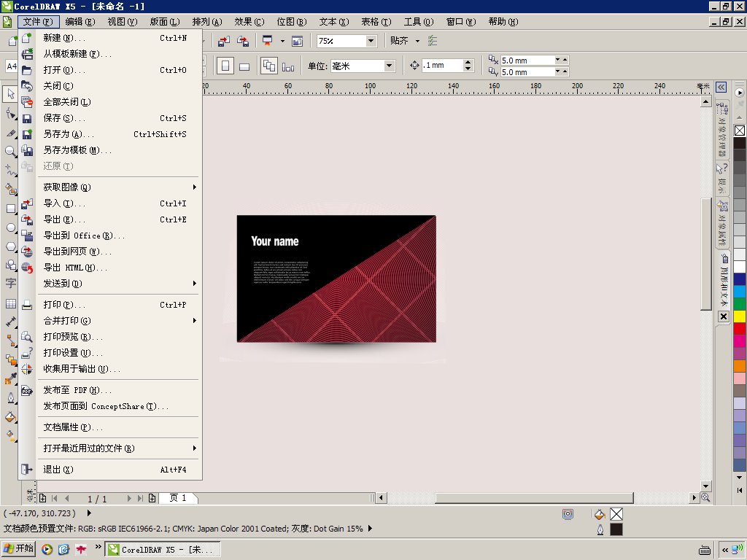747x560 pixels.
Task: Click the fill bucket icon in status bar
Action: coord(600,514)
